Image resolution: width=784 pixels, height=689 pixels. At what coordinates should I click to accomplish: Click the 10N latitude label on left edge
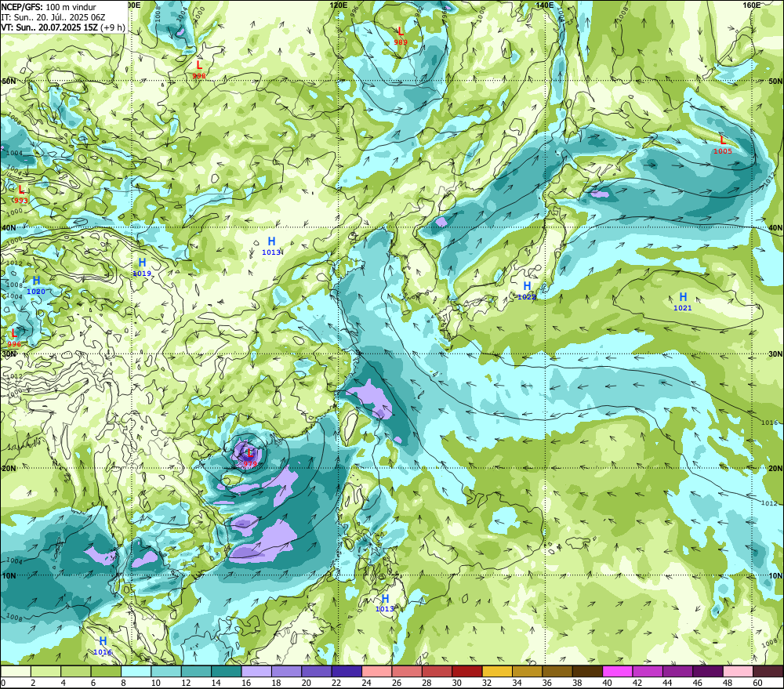[x=9, y=575]
